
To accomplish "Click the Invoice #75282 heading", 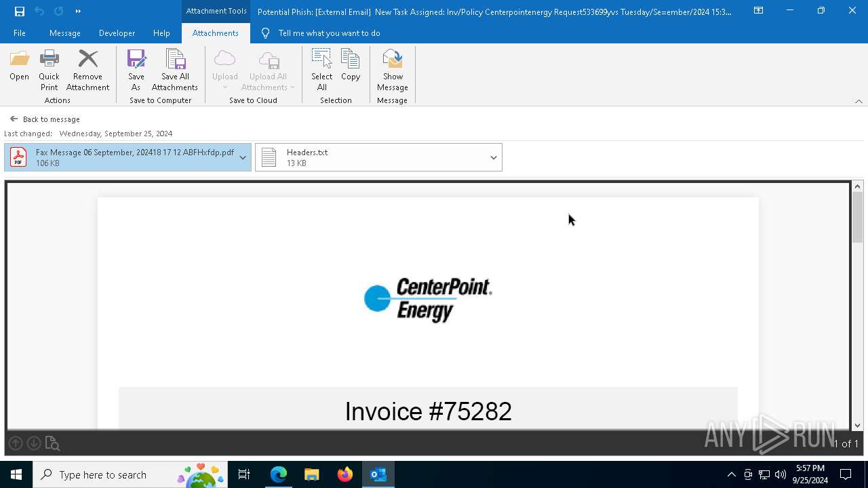I will click(x=428, y=411).
